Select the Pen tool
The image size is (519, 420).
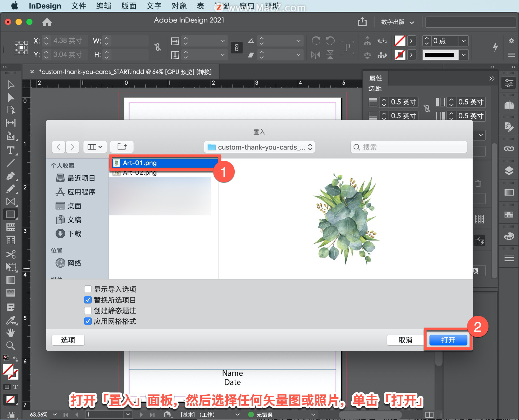pyautogui.click(x=11, y=176)
